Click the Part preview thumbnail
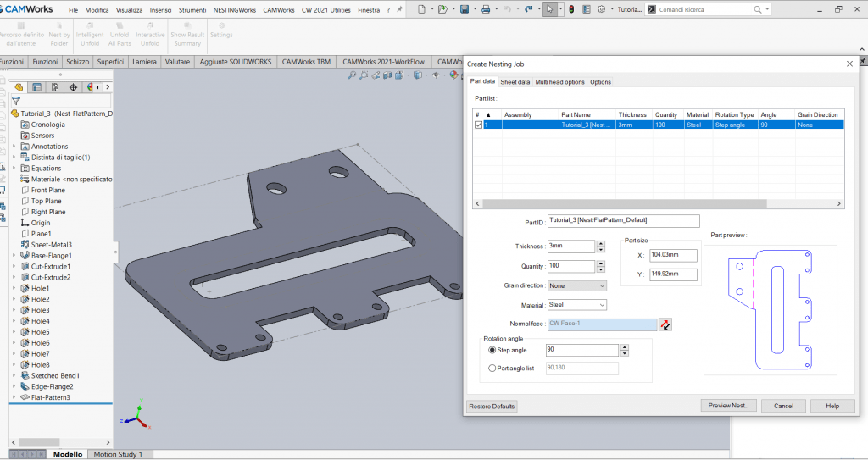868x460 pixels. point(770,310)
